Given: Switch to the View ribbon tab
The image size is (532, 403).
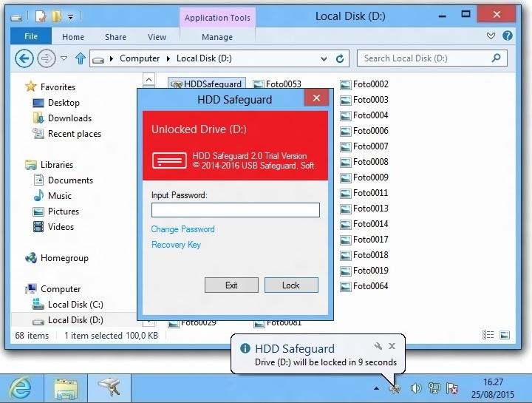Looking at the screenshot, I should (157, 37).
